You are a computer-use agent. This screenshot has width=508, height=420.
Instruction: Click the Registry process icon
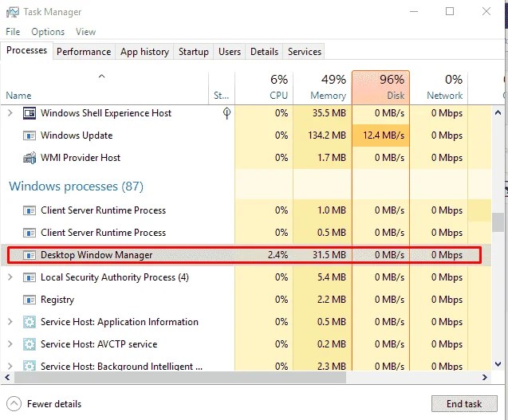point(30,300)
